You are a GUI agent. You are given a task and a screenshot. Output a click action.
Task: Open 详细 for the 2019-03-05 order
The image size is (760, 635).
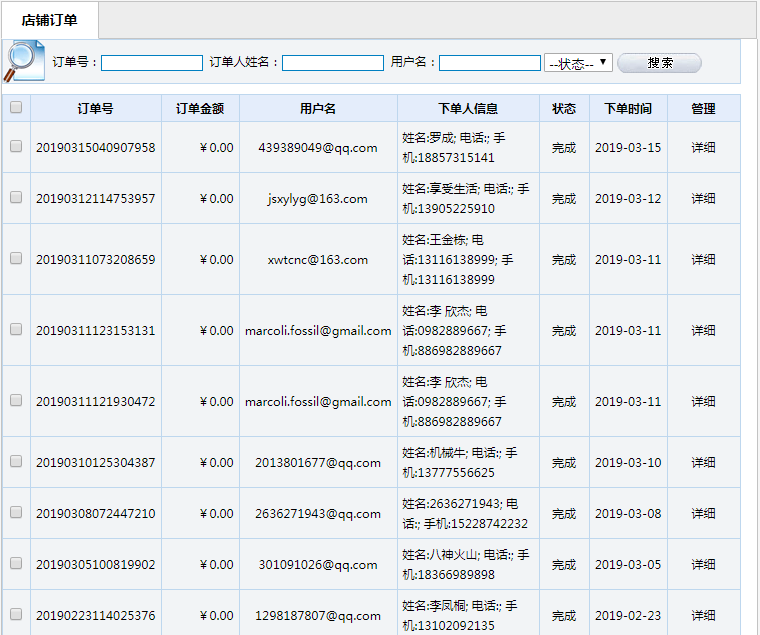pyautogui.click(x=704, y=565)
